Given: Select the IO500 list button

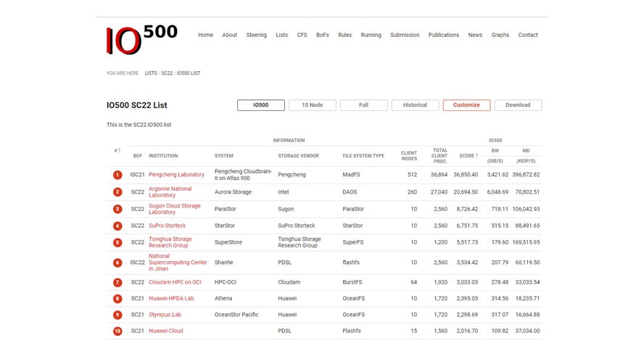Looking at the screenshot, I should [261, 105].
